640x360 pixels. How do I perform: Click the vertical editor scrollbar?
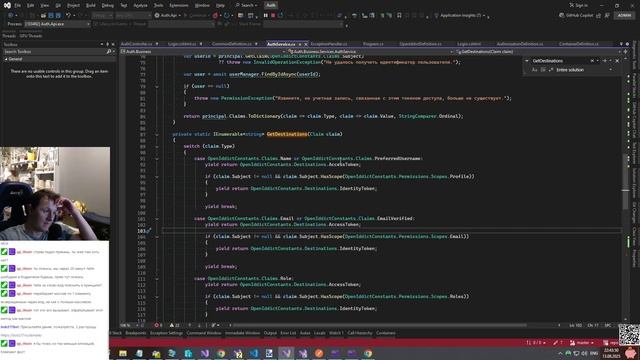click(x=625, y=188)
